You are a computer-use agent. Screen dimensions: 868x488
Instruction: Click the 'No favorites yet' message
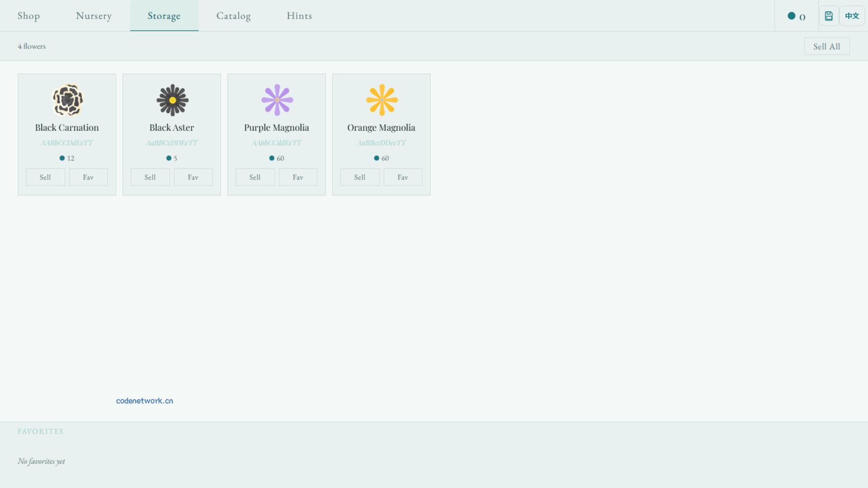[41, 461]
